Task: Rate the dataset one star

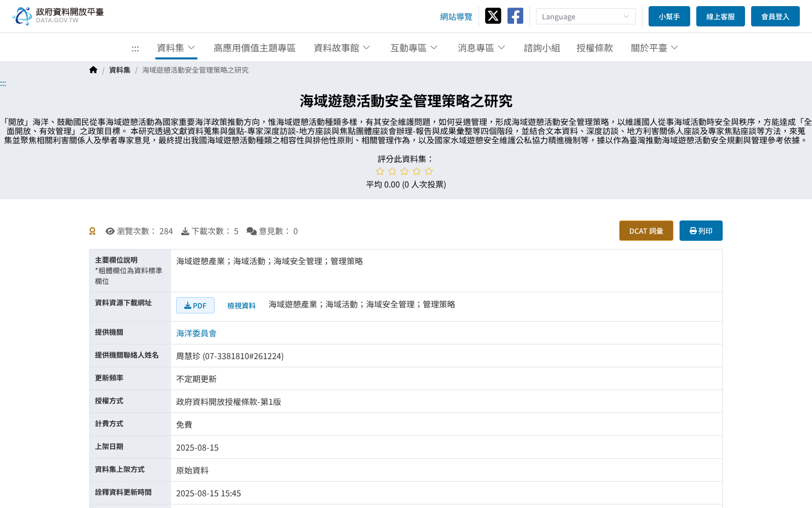Action: (x=380, y=172)
